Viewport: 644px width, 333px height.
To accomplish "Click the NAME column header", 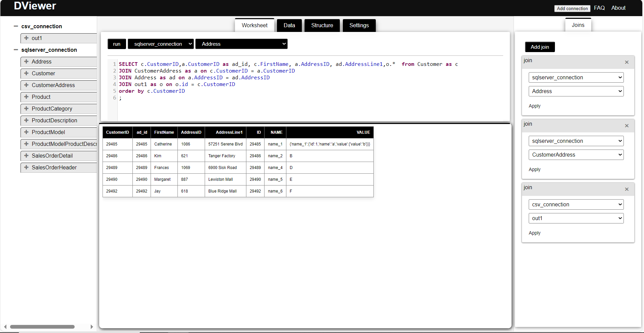I will coord(275,132).
